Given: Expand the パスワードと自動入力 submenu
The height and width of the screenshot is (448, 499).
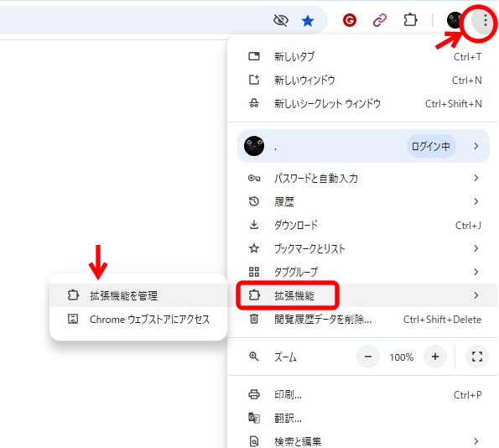Looking at the screenshot, I should click(x=362, y=178).
